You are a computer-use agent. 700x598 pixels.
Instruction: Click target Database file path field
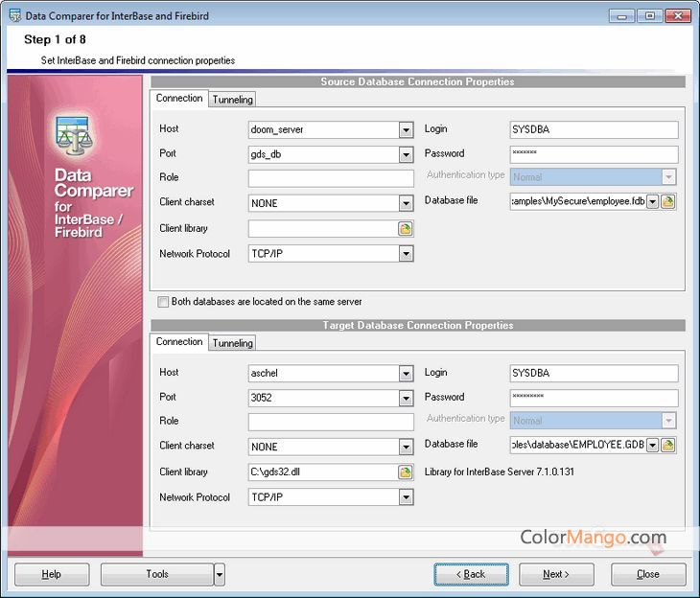point(578,445)
